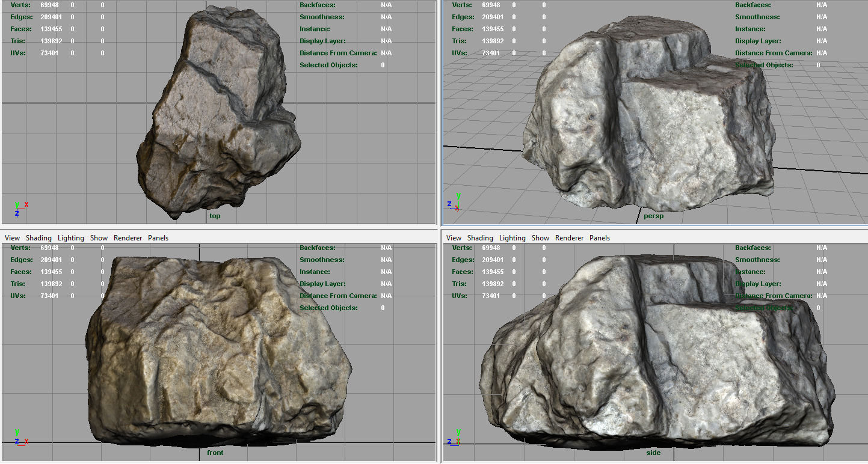Click the XYZ axis icon in the side view
This screenshot has width=868, height=464.
coord(455,437)
